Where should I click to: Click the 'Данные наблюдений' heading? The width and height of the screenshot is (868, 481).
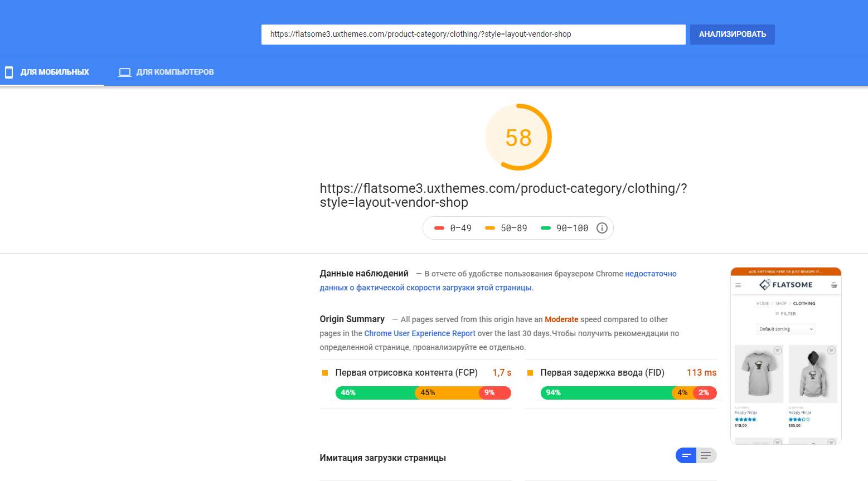[364, 274]
